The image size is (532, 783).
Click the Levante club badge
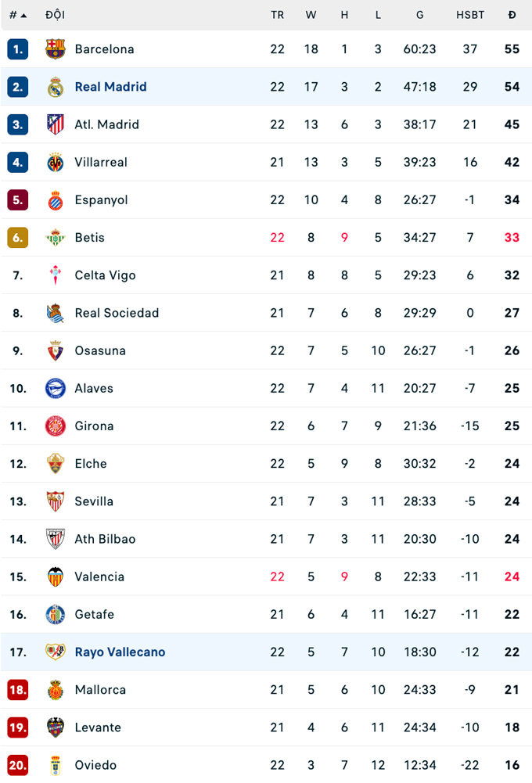(56, 727)
